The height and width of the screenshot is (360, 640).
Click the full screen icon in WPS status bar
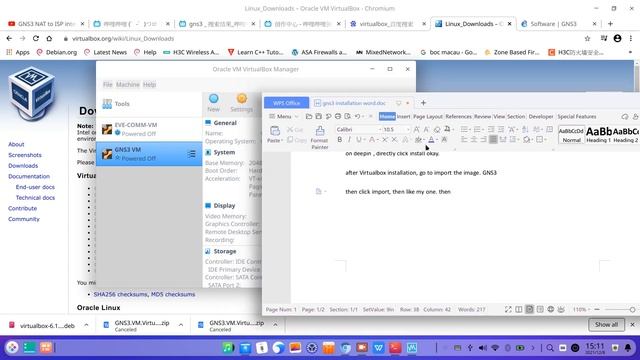(508, 309)
